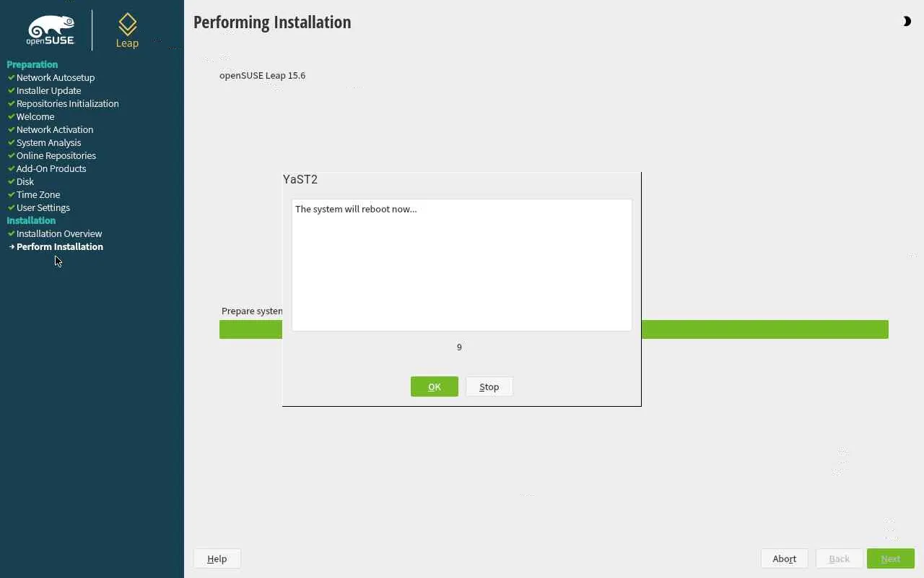Toggle the dark mode moon icon
This screenshot has width=924, height=578.
click(x=907, y=22)
